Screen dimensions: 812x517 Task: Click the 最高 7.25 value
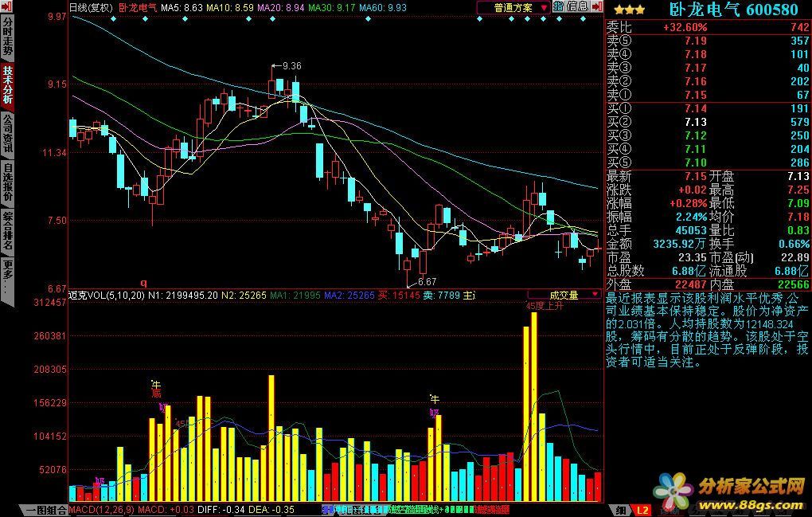pyautogui.click(x=798, y=190)
